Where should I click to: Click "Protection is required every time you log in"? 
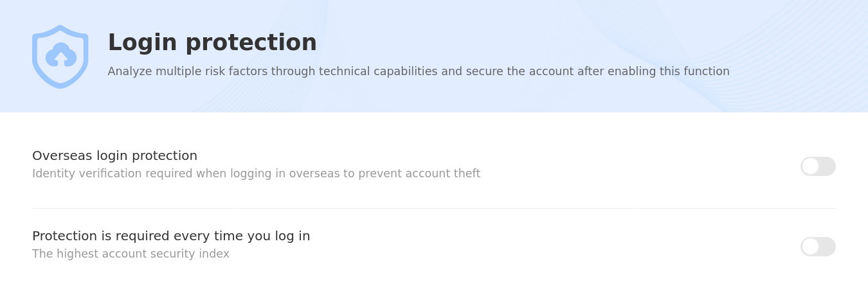point(171,236)
